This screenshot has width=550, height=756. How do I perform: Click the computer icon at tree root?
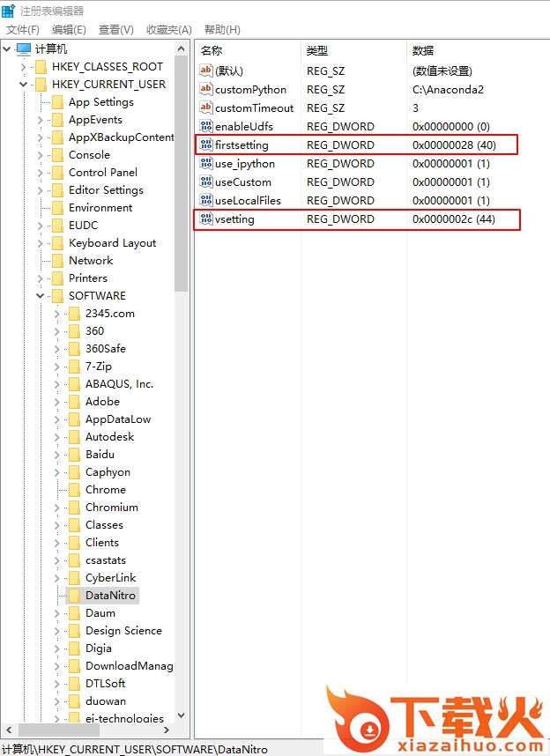pyautogui.click(x=24, y=48)
